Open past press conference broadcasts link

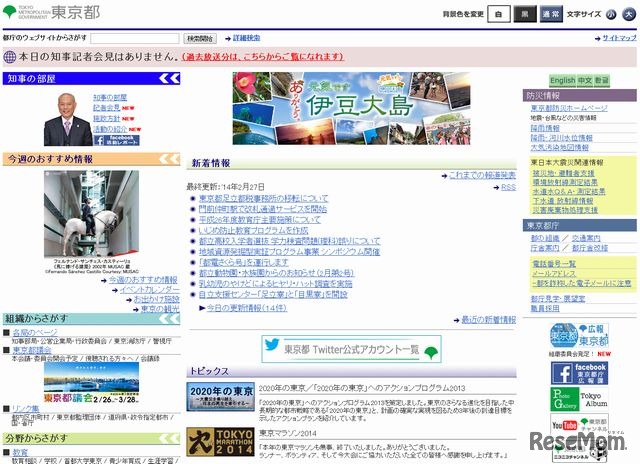click(263, 57)
